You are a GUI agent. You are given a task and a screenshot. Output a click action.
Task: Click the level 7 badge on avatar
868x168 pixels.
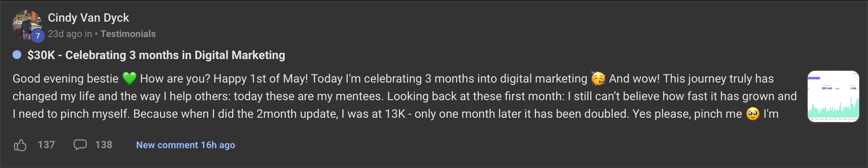pos(38,36)
